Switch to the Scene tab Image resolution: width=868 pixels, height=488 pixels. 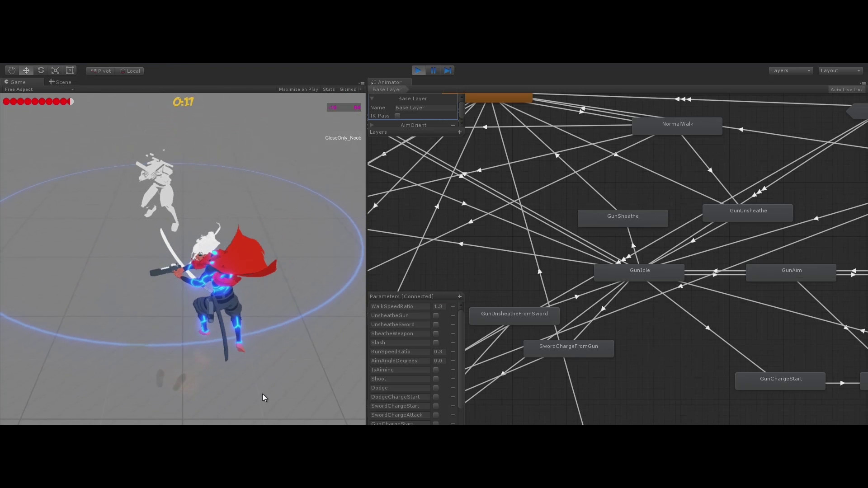(60, 82)
